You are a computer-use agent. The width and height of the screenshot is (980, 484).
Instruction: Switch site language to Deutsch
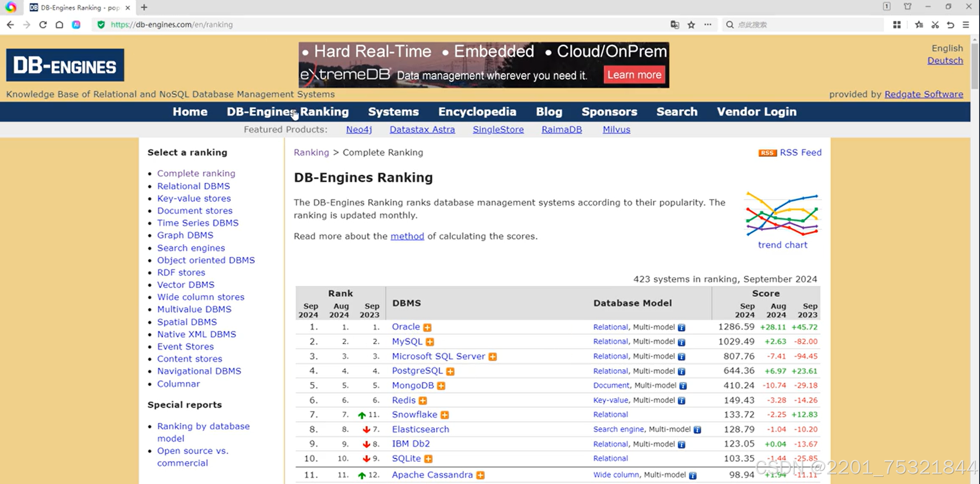[x=945, y=60]
